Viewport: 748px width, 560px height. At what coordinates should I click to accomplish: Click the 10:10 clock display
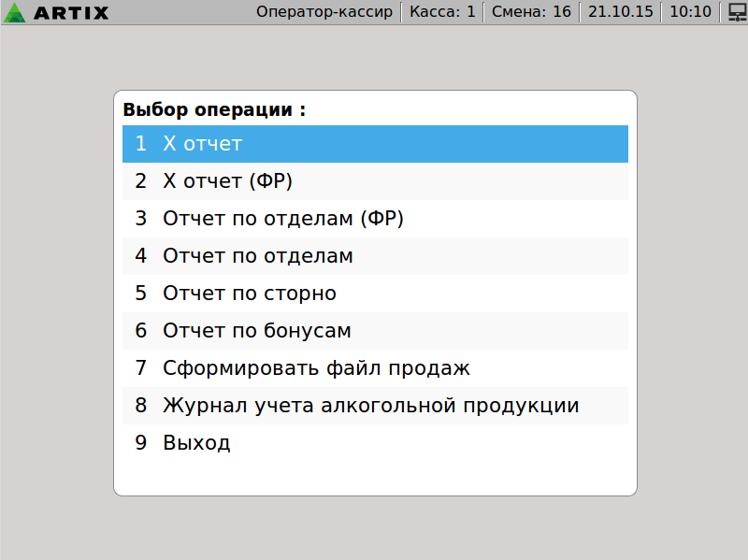coord(690,12)
